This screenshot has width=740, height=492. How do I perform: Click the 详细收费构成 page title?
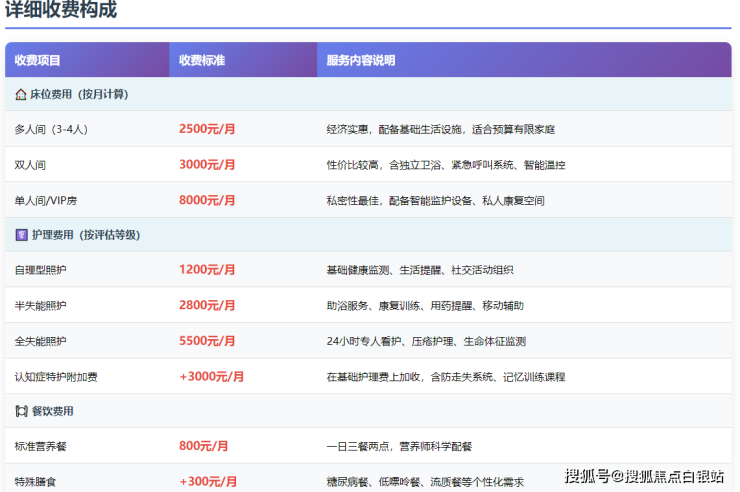pyautogui.click(x=61, y=11)
